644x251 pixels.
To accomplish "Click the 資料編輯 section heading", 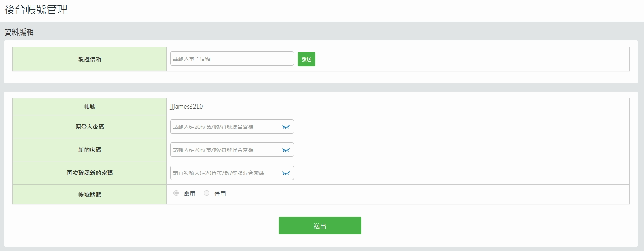I will 19,32.
